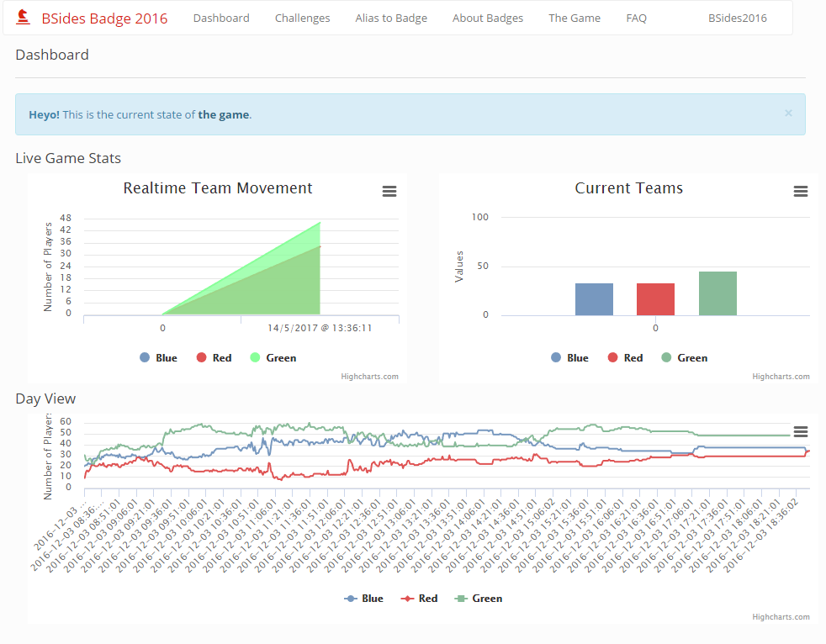Open Current Teams chart context menu icon
The height and width of the screenshot is (644, 826).
(801, 192)
